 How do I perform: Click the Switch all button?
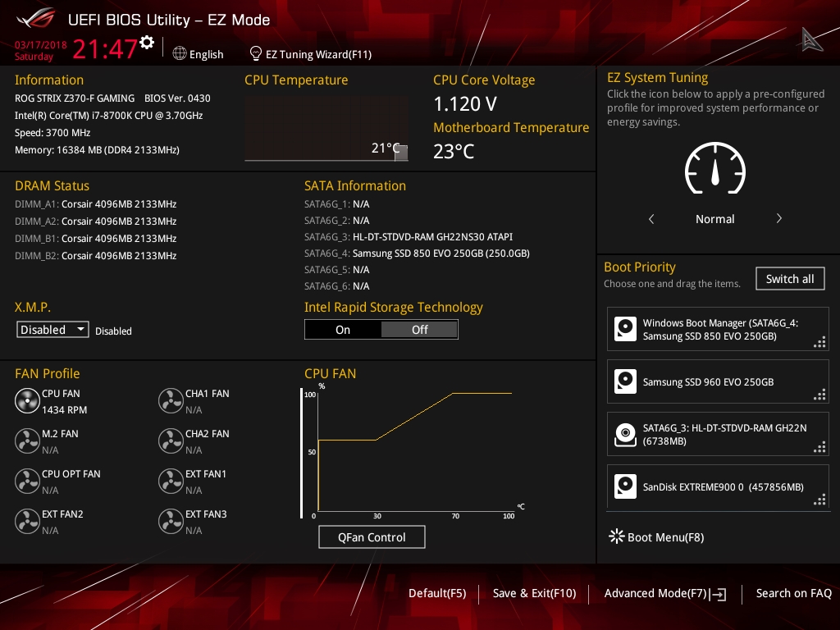click(790, 279)
